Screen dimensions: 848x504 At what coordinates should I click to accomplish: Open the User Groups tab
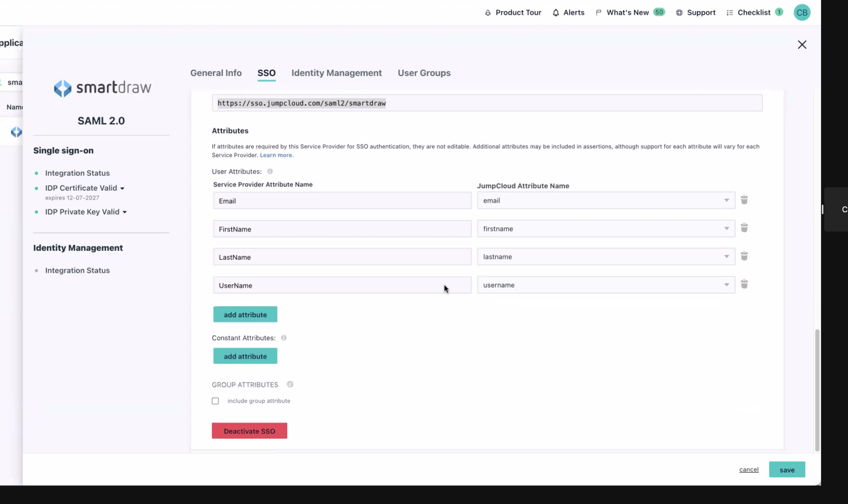(424, 73)
